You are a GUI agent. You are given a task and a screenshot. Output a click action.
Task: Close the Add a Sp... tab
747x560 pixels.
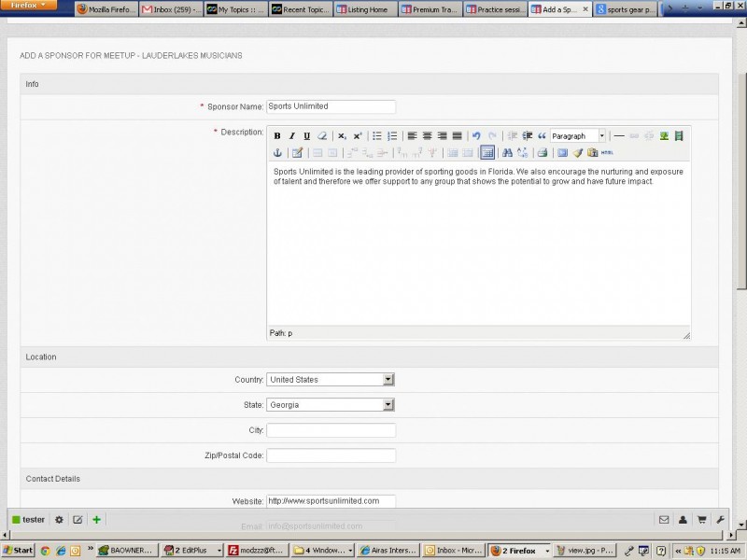[585, 9]
